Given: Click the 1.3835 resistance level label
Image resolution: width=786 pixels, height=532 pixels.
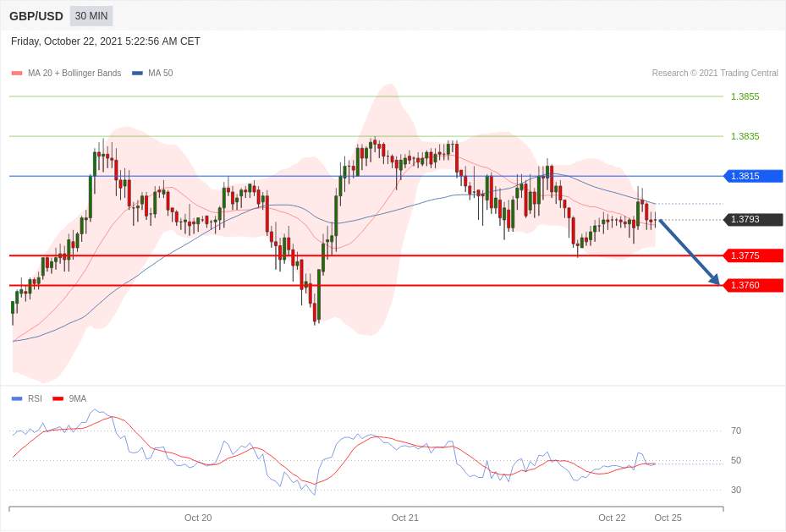Looking at the screenshot, I should pos(745,136).
